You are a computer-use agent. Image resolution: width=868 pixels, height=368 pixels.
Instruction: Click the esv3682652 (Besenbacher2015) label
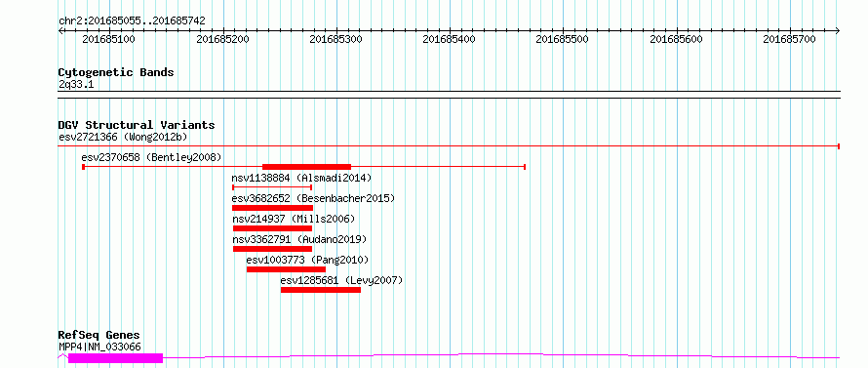point(313,198)
